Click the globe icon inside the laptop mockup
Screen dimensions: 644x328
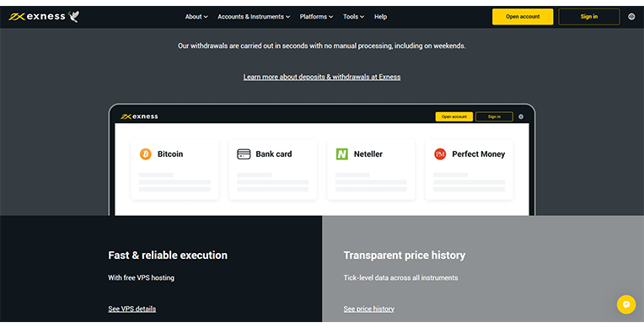521,116
